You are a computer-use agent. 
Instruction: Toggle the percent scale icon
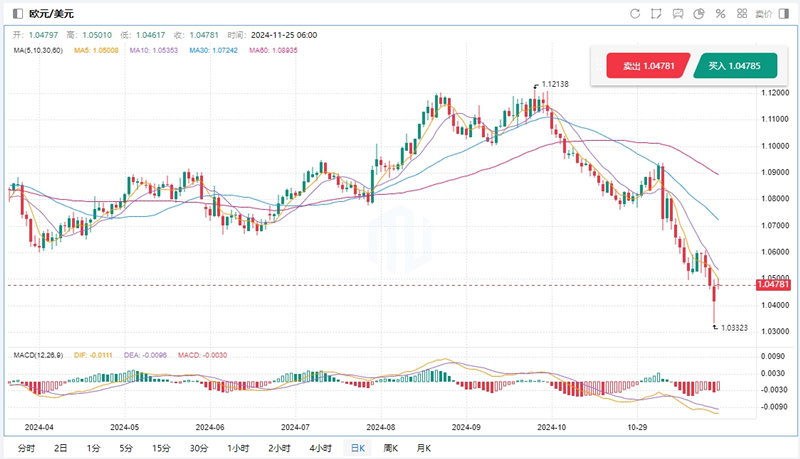click(721, 14)
